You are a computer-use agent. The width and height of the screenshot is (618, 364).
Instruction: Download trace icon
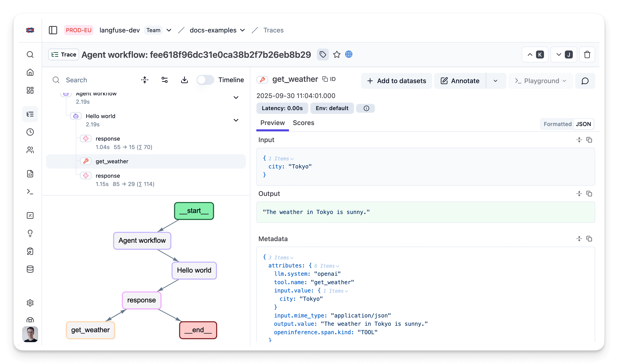tap(184, 80)
